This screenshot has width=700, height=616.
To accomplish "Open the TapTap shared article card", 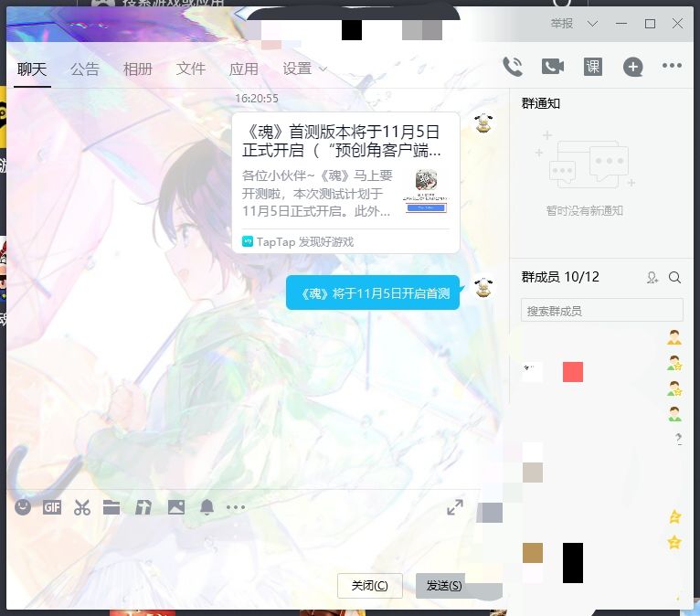I will (345, 183).
